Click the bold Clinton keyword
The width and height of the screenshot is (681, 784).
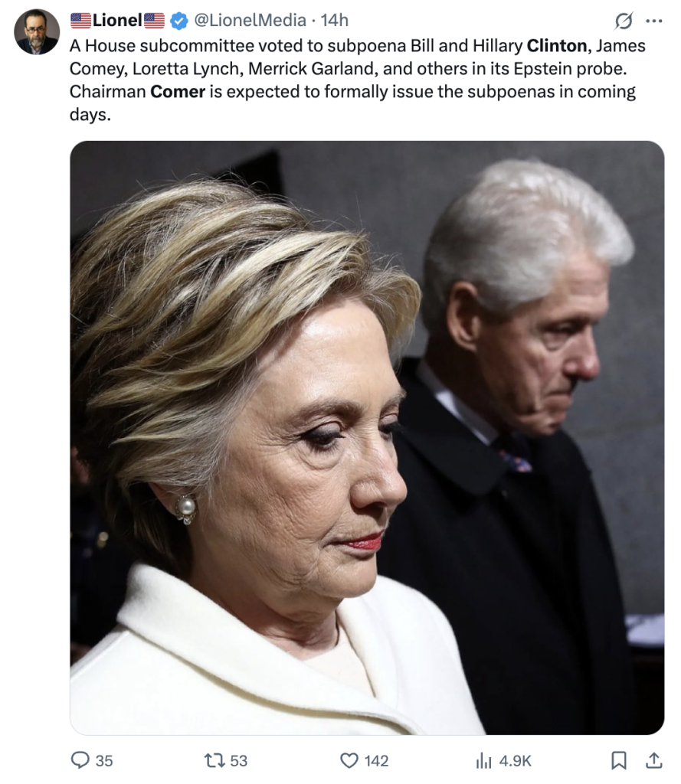click(x=556, y=45)
